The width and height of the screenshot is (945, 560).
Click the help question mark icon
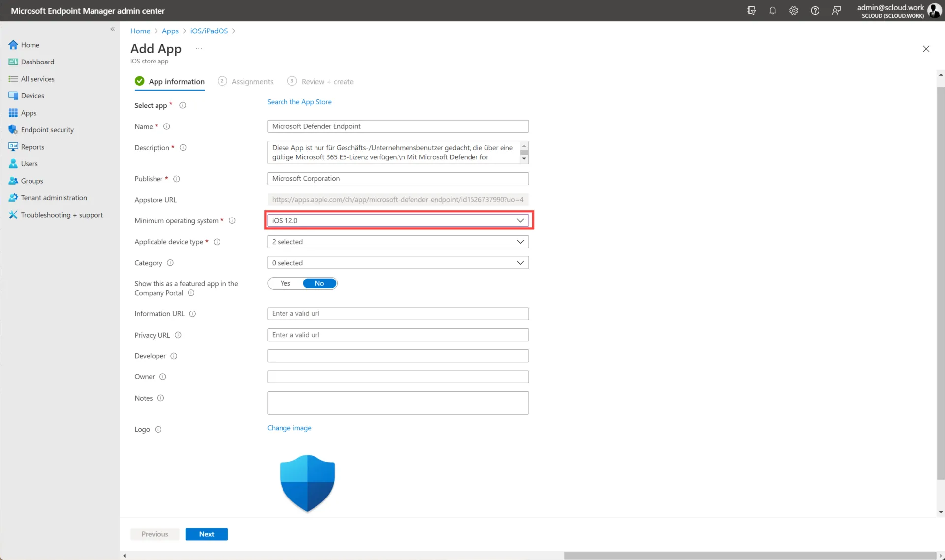point(815,11)
